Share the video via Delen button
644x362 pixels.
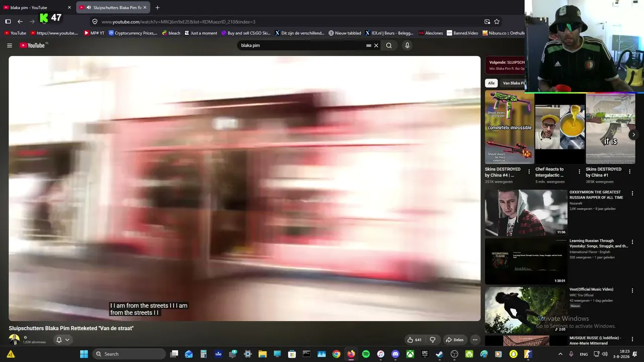455,340
